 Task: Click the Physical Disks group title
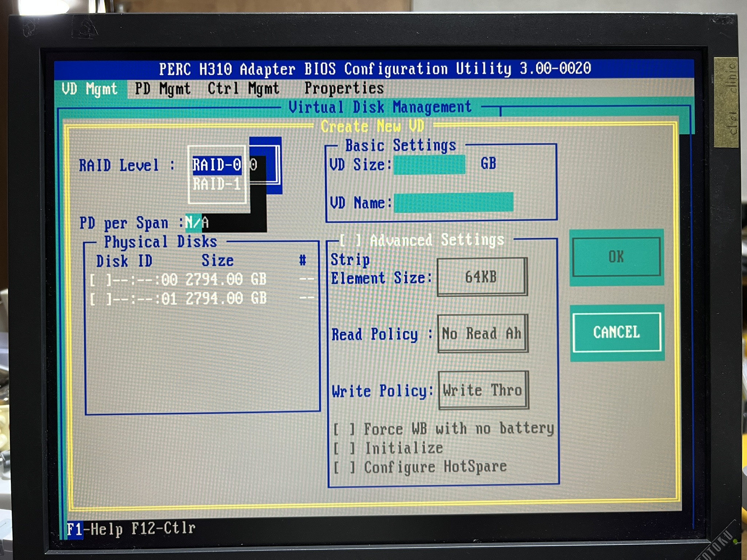[x=160, y=242]
